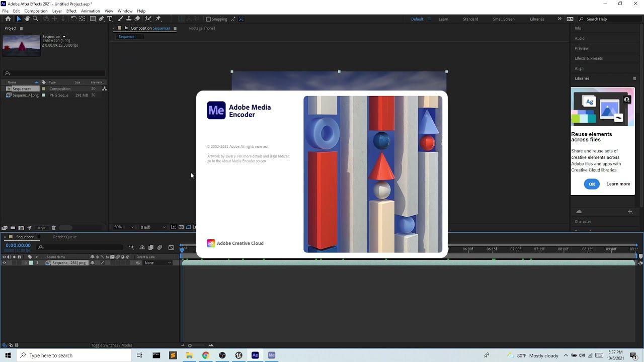This screenshot has height=362, width=644.
Task: Open the 50% magnification dropdown
Action: 124,227
